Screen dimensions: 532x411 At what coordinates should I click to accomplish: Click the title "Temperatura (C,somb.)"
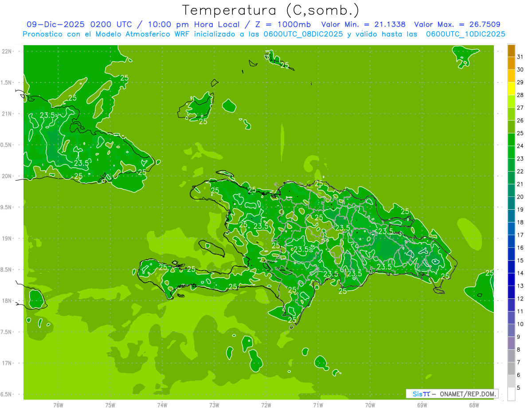[x=270, y=10]
